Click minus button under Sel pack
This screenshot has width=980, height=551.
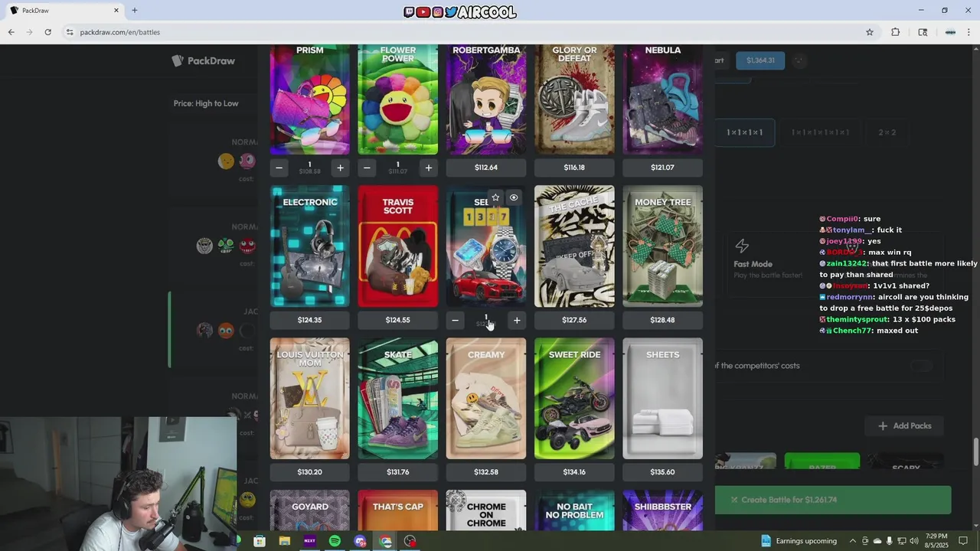pos(456,321)
